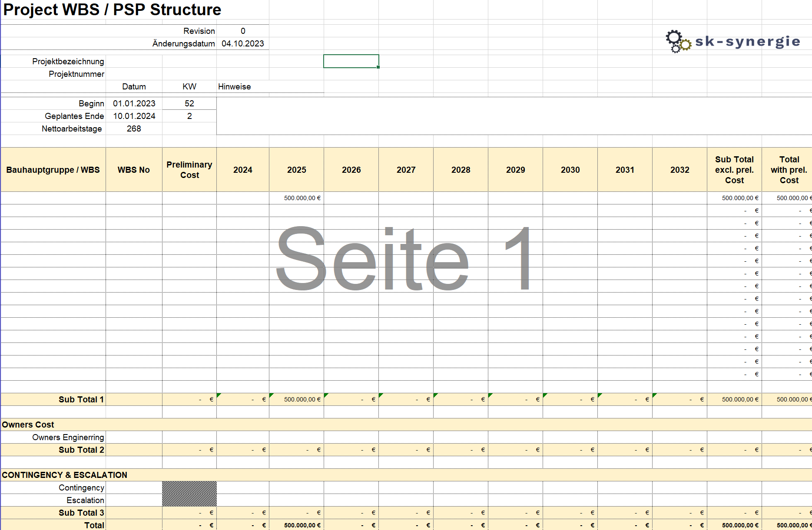Click the Bauhauptgruppe / WBS header
This screenshot has height=530, width=812.
[x=53, y=170]
